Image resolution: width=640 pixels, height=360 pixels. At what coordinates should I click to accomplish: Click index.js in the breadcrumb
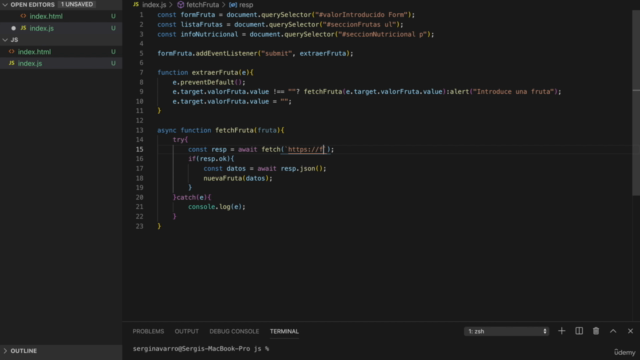pyautogui.click(x=154, y=5)
